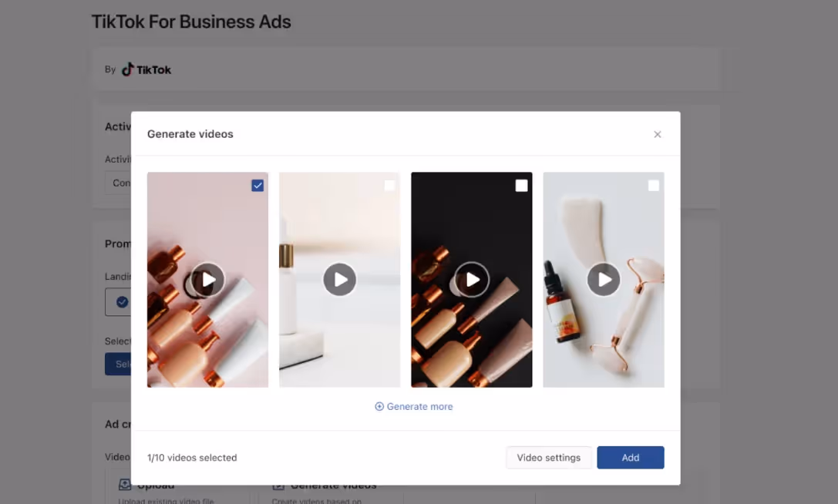Click the TikTok logo
838x504 pixels.
pyautogui.click(x=146, y=69)
